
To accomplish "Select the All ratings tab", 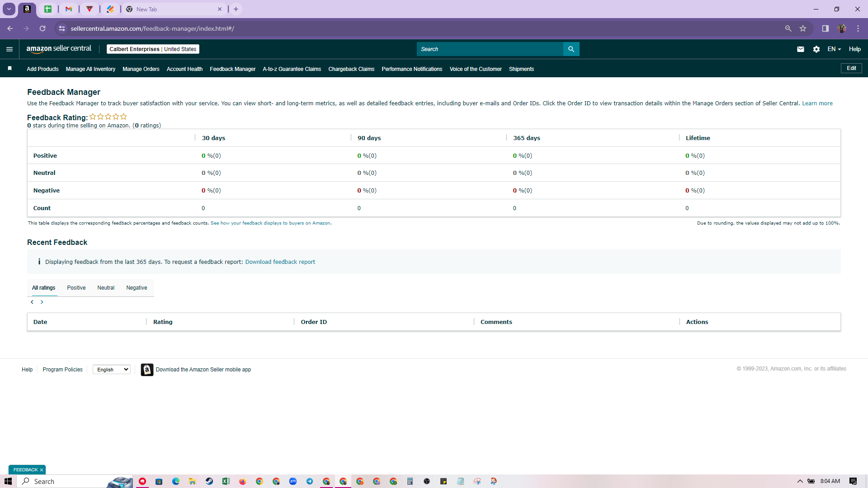I will pos(44,288).
